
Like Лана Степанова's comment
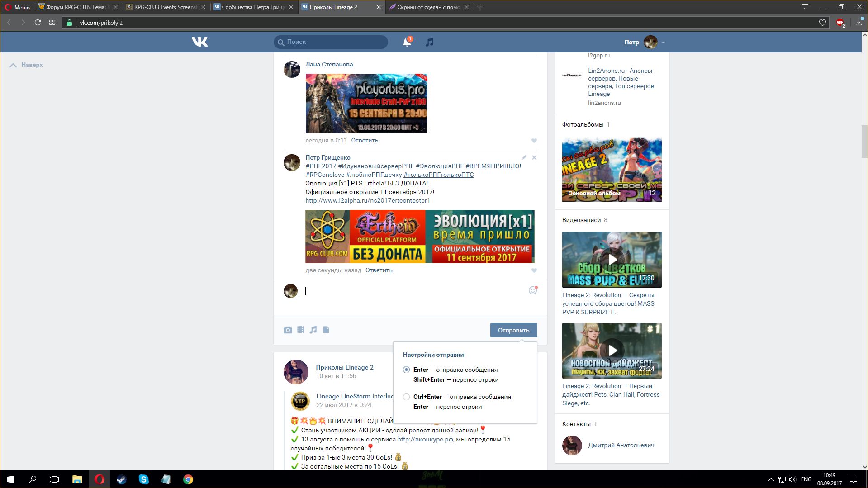click(534, 141)
